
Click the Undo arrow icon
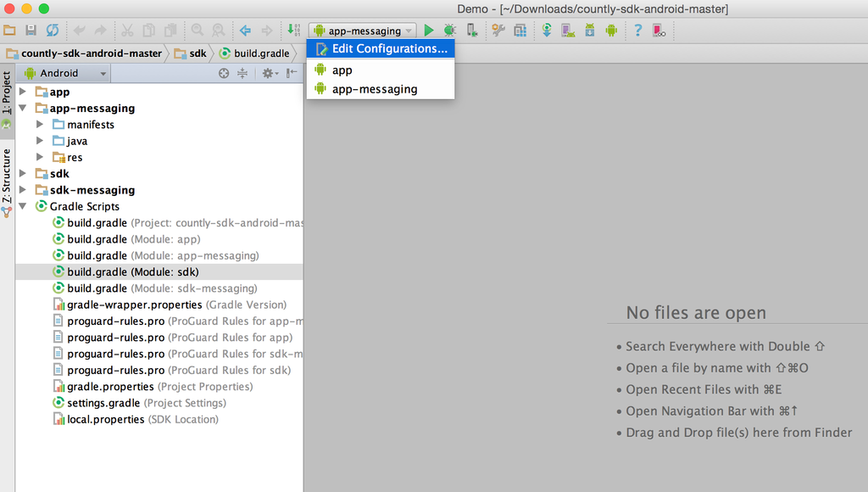click(79, 31)
